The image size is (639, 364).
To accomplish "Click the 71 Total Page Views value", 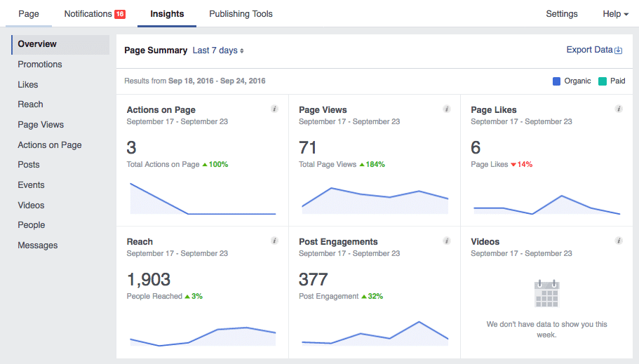I will pos(307,147).
